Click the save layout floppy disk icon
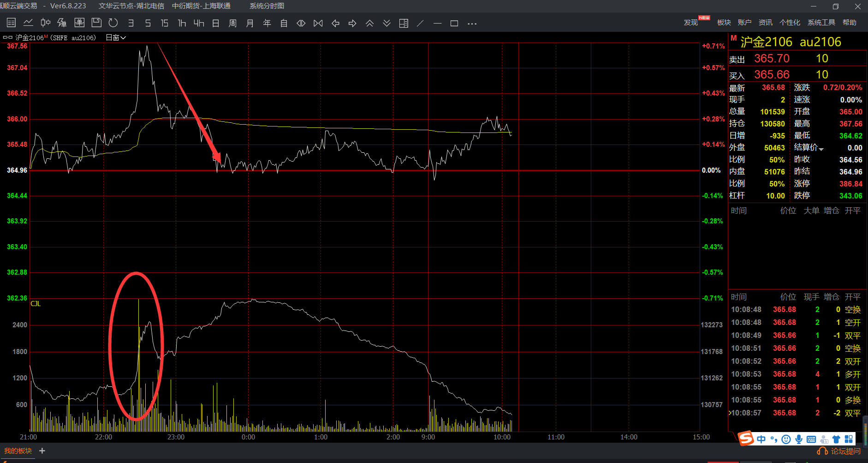Image resolution: width=868 pixels, height=463 pixels. (x=96, y=23)
